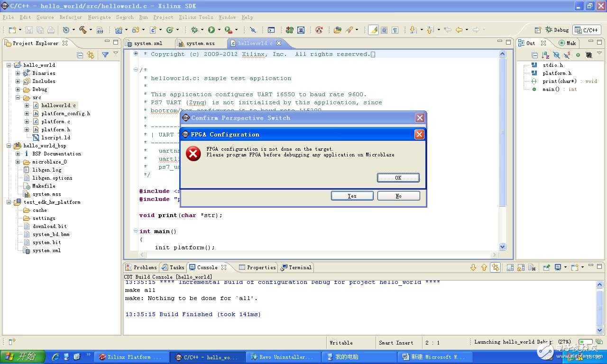Click the New file toolbar icon
The height and width of the screenshot is (364, 607).
click(13, 30)
